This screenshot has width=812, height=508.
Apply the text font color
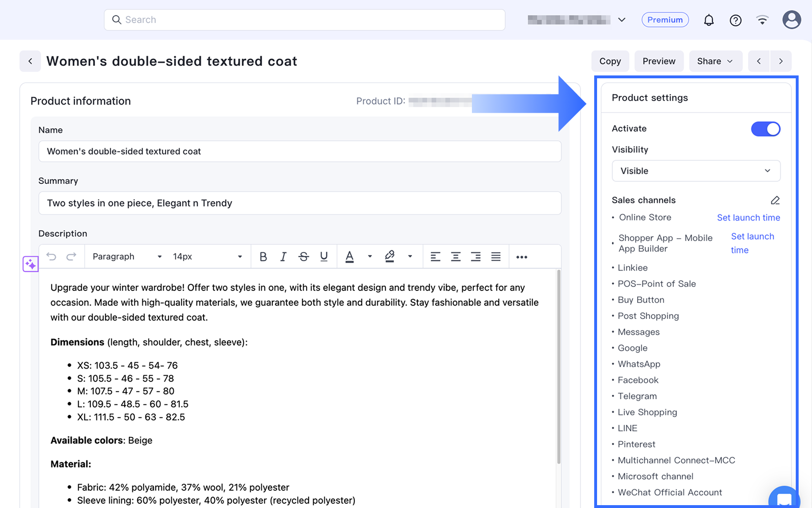(x=350, y=257)
